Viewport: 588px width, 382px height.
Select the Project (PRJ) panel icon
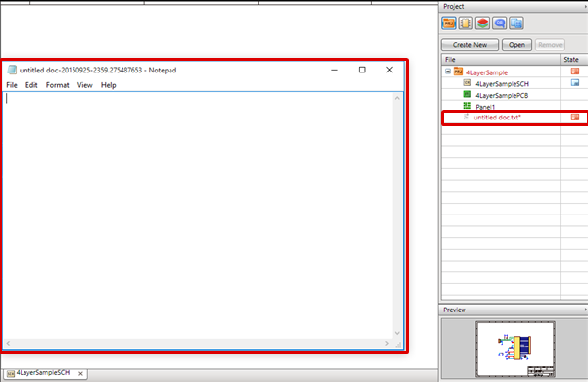point(449,24)
